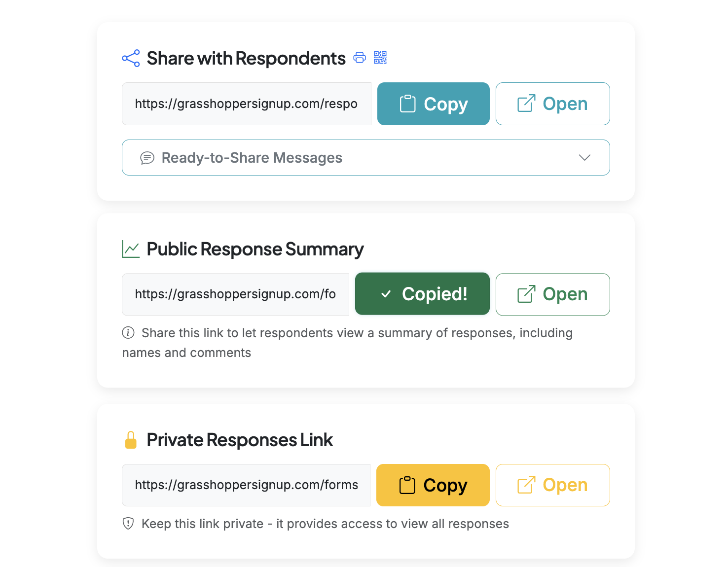Click the info icon below the summary link

click(128, 332)
